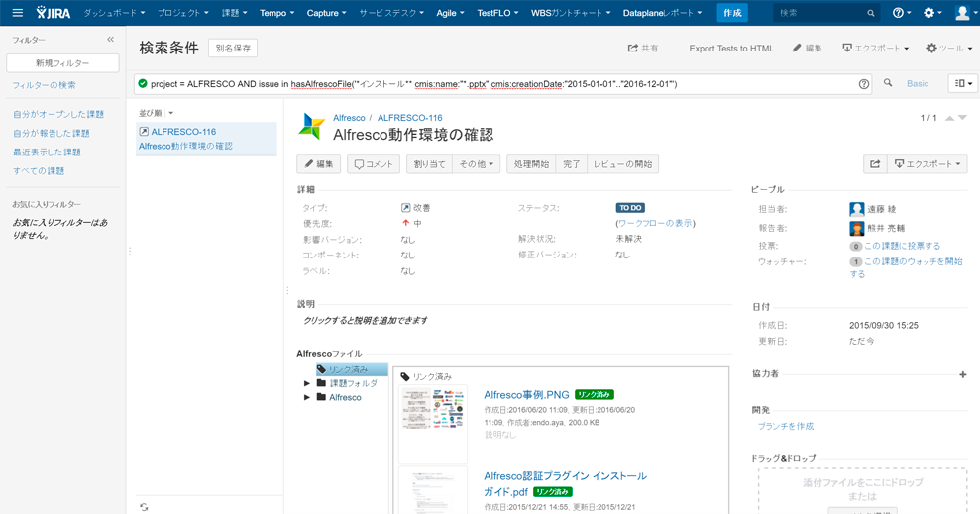
Task: Go to previous issue arrow
Action: [949, 118]
